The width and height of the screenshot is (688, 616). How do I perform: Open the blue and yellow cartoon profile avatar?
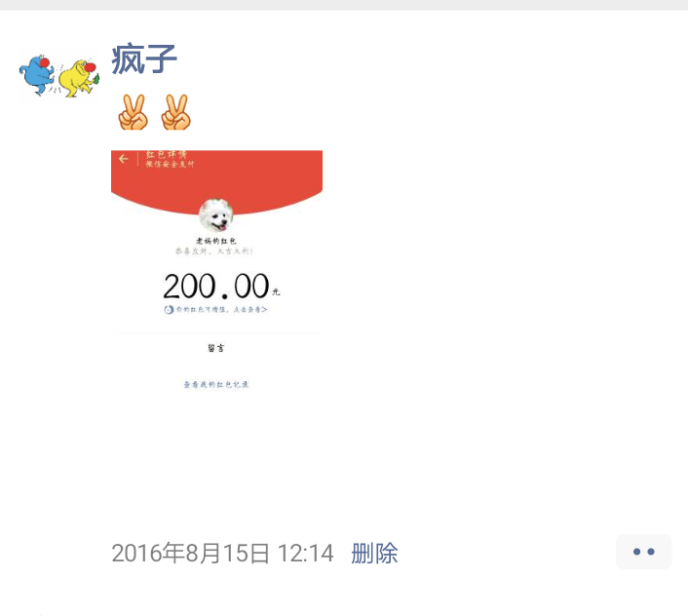[59, 75]
